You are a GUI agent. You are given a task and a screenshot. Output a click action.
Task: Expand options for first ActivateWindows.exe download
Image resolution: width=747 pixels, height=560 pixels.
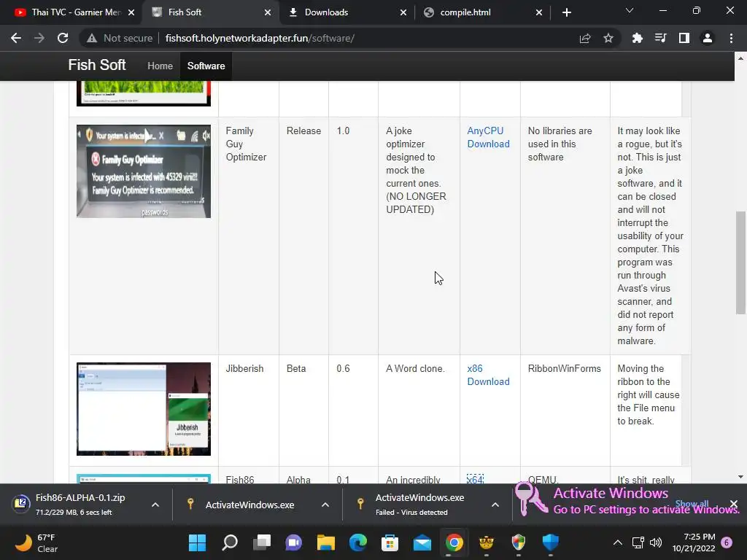click(x=325, y=505)
